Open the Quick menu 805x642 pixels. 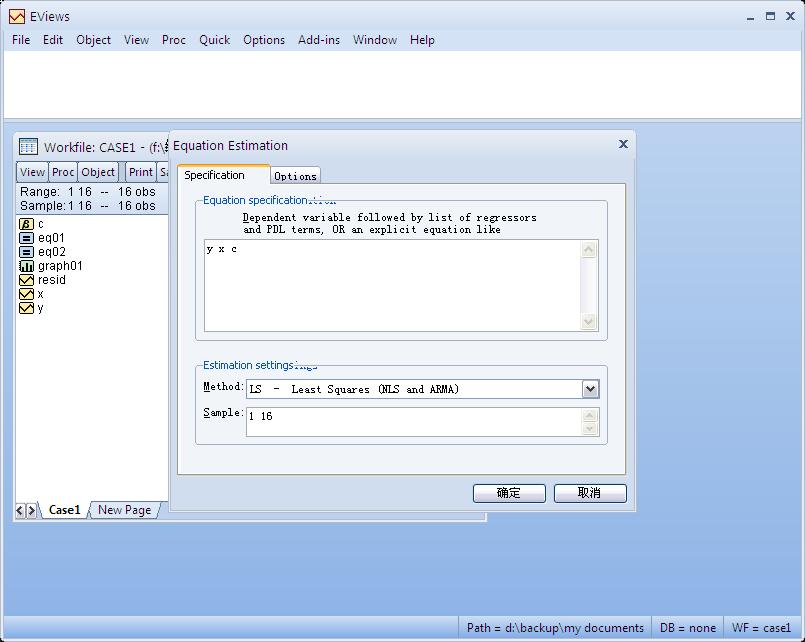click(215, 40)
